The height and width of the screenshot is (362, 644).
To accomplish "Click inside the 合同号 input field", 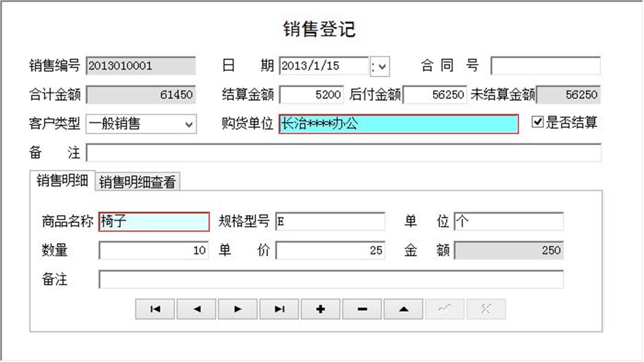I will 546,66.
